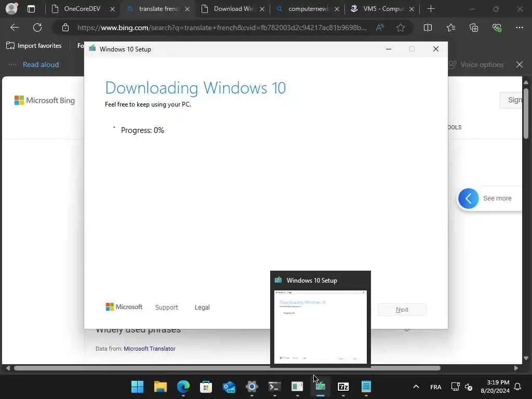Viewport: 532px width, 399px height.
Task: Switch to the computernew tab
Action: 308,9
